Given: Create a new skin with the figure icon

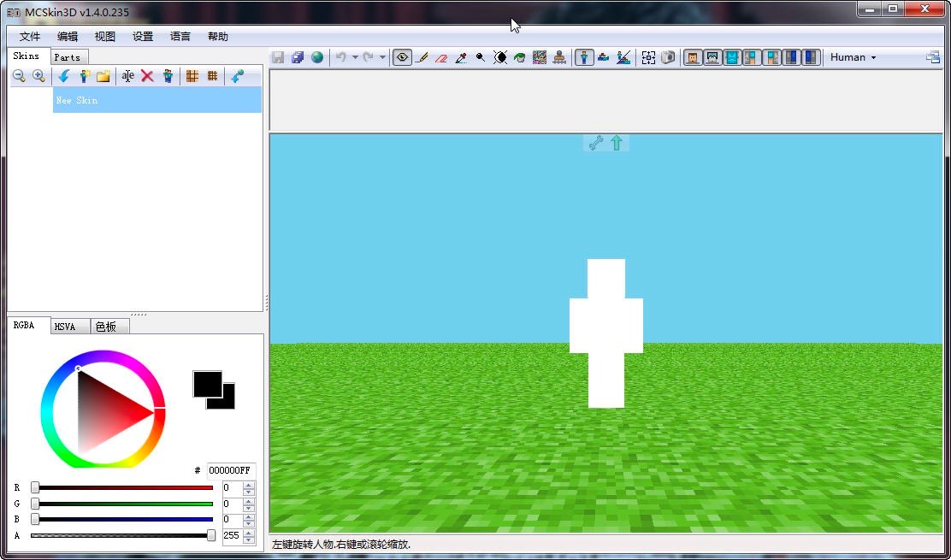Looking at the screenshot, I should click(x=83, y=76).
